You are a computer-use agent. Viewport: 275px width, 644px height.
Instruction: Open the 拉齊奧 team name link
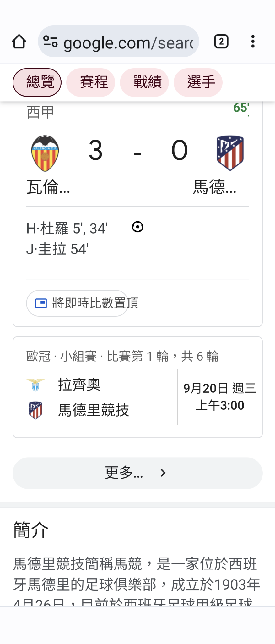click(79, 385)
